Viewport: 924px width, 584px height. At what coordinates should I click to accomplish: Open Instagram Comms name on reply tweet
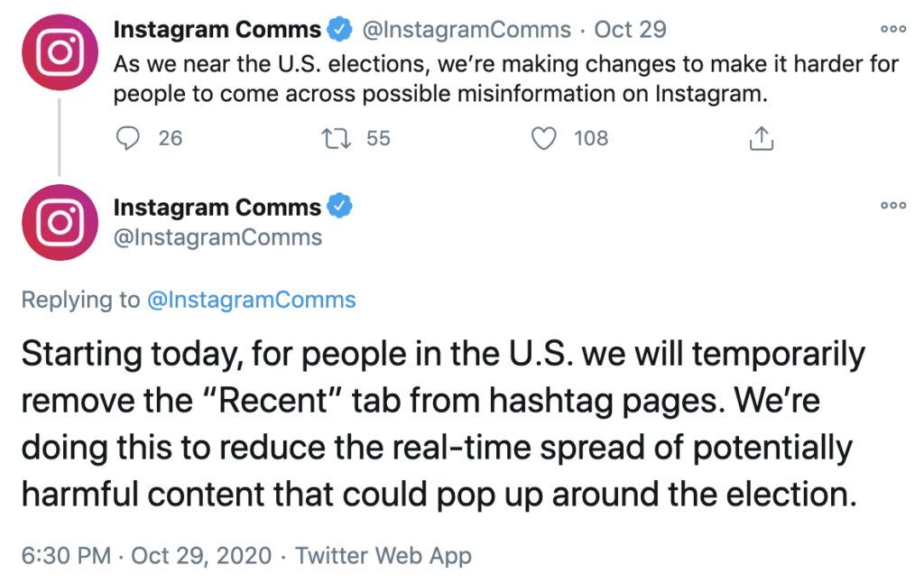pos(217,208)
